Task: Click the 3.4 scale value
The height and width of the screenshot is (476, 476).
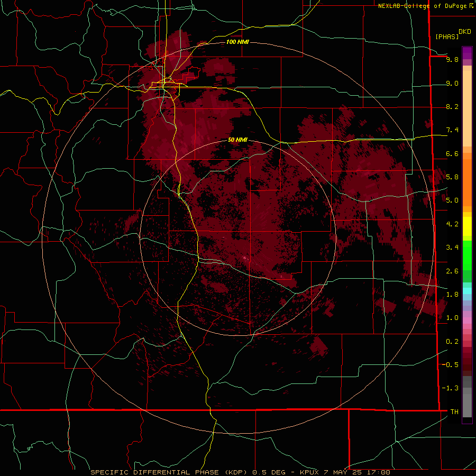Action: tap(452, 248)
